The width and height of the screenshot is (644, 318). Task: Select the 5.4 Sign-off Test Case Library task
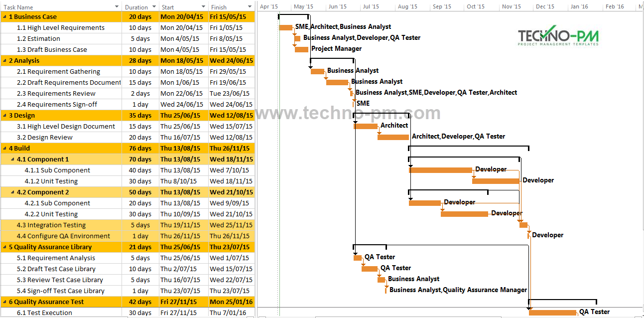(x=61, y=291)
